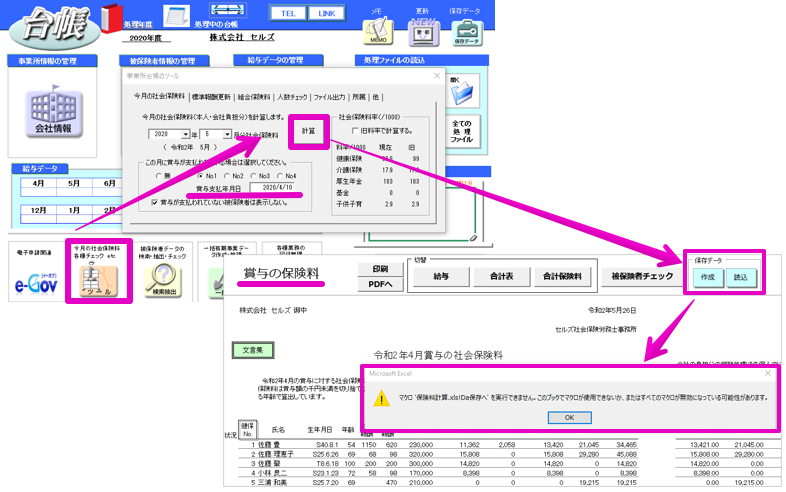This screenshot has width=786, height=492.
Task: Click company name 株式会社 セルズ in header
Action: point(242,38)
